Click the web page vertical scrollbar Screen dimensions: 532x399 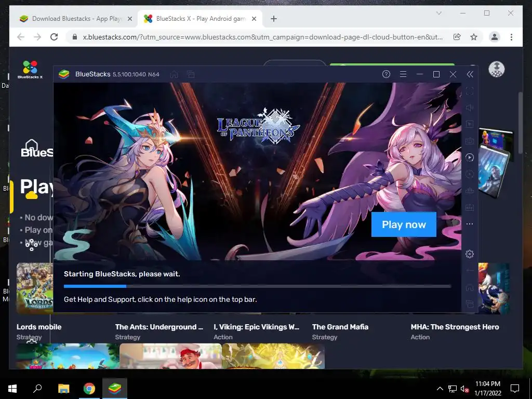pyautogui.click(x=521, y=122)
